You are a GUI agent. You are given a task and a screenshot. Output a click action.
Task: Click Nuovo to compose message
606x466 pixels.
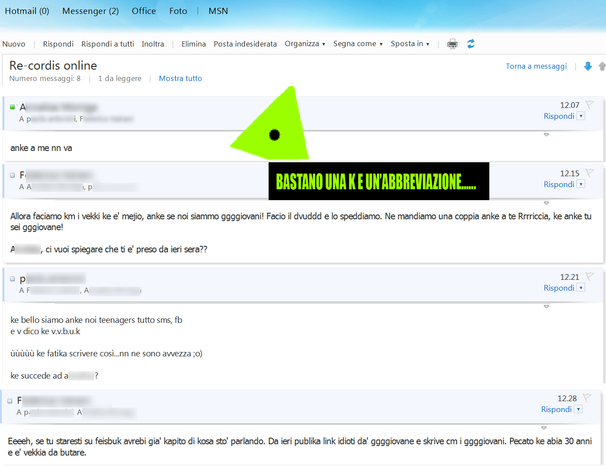14,44
